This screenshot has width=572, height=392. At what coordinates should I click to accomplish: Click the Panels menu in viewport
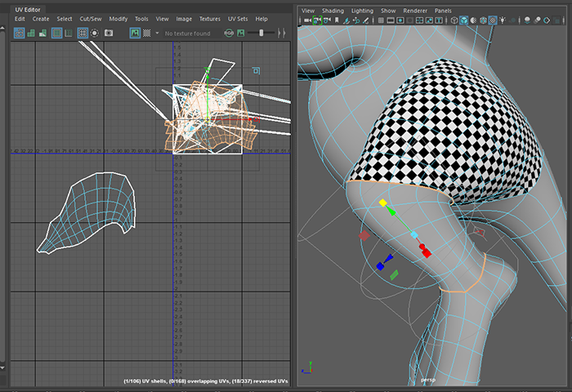pos(443,11)
